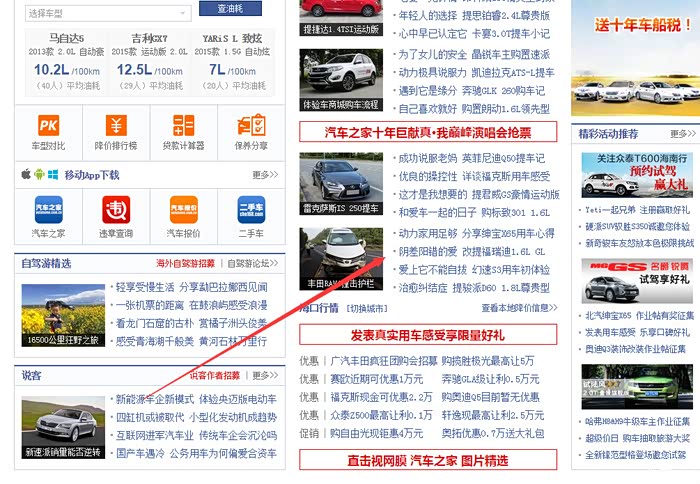
Task: Open 一张机票的距离 在鼓浪屿感受浪漫
Action: (192, 305)
